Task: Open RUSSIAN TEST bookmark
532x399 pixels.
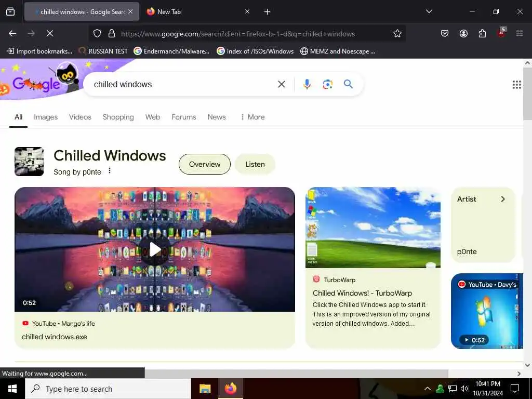Action: click(x=103, y=51)
